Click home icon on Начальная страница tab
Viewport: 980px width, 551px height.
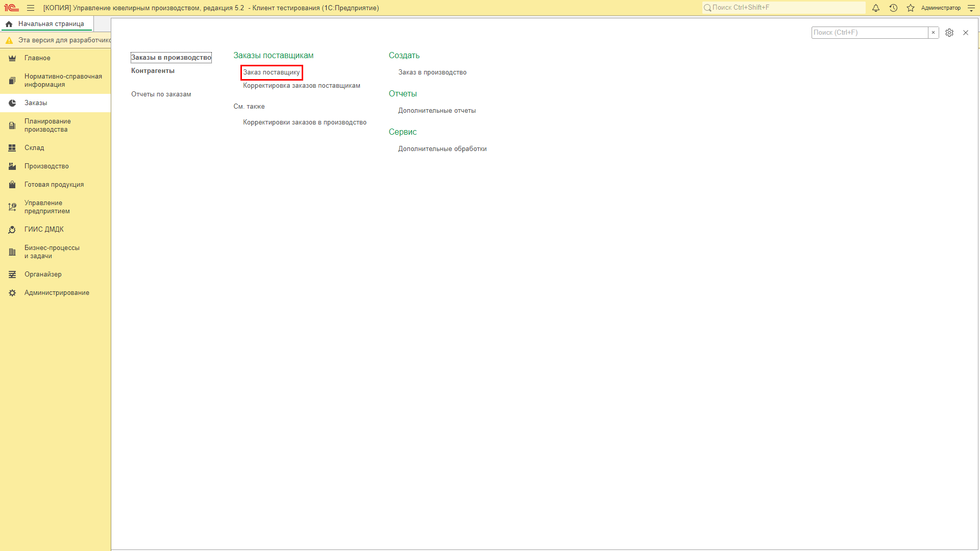(x=9, y=24)
